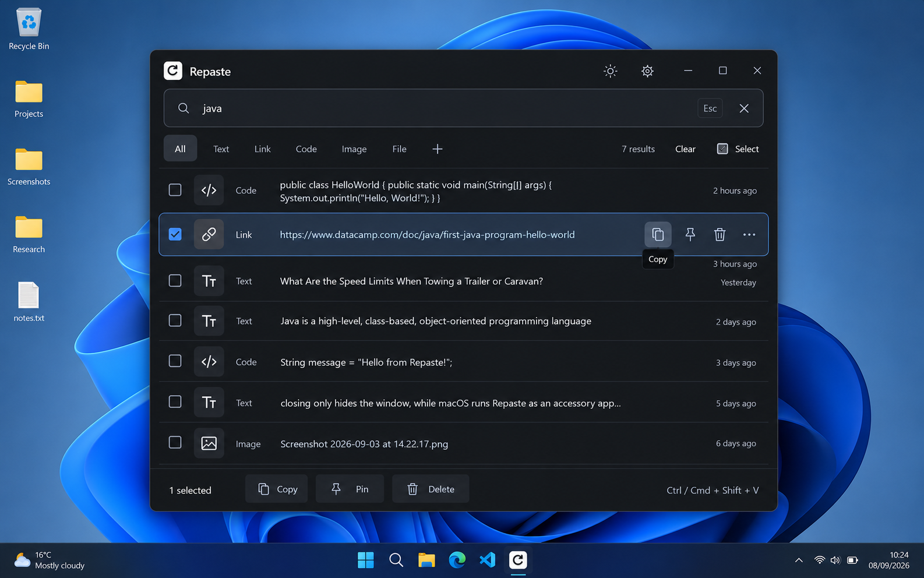
Task: Toggle the light/dark theme sun icon
Action: pos(610,71)
